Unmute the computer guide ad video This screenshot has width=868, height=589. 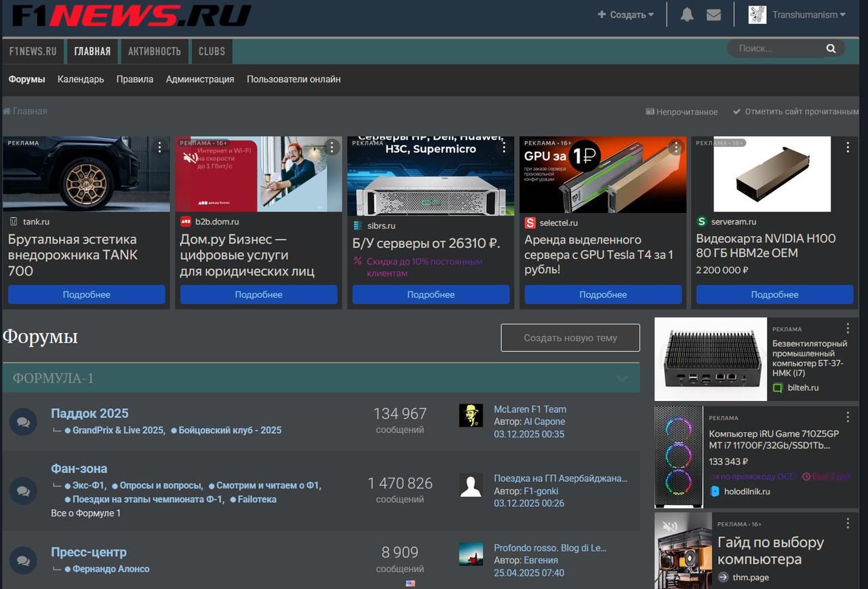pyautogui.click(x=670, y=527)
